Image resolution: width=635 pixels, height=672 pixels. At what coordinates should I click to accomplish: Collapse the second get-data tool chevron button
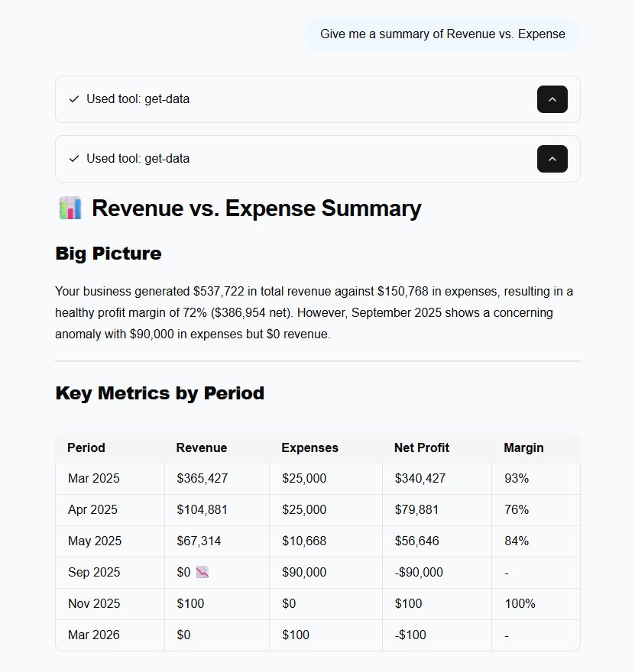coord(552,159)
